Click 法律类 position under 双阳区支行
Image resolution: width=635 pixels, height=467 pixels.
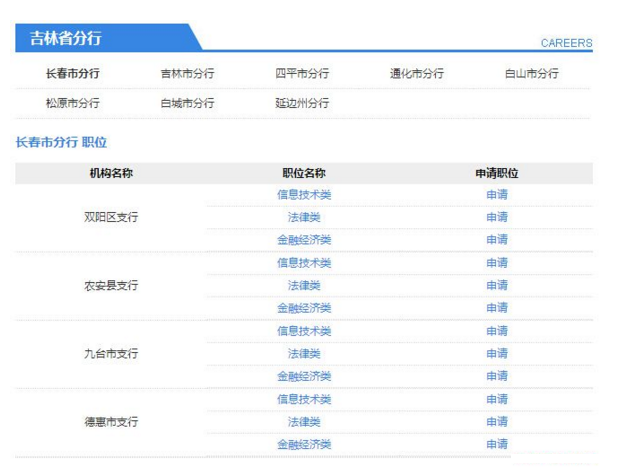tap(304, 217)
